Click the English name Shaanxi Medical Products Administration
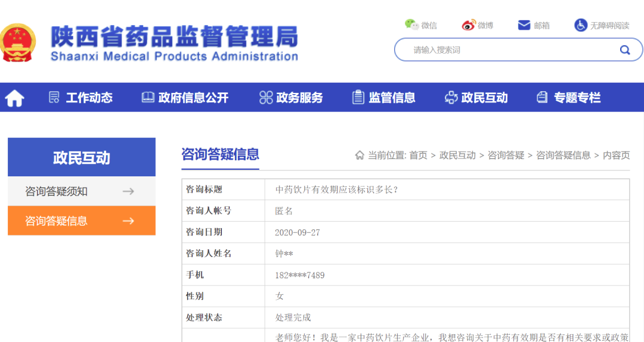644x342 pixels. [x=174, y=56]
